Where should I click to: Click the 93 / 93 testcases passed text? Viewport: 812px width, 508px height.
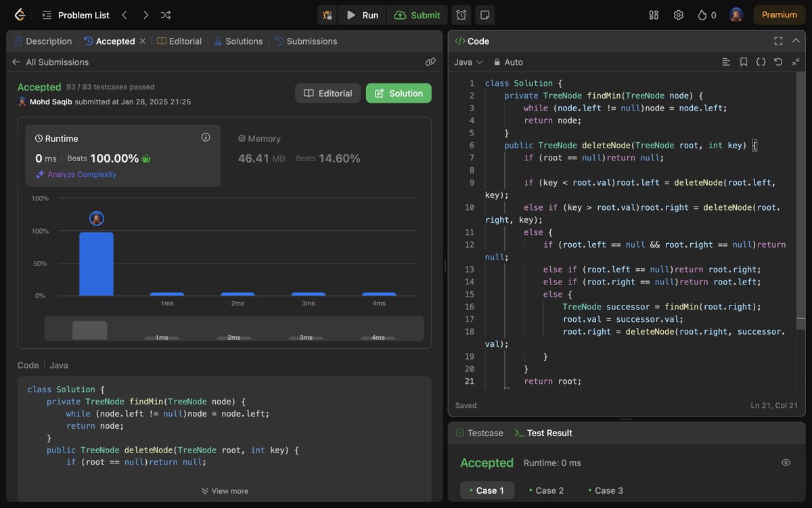click(x=110, y=87)
